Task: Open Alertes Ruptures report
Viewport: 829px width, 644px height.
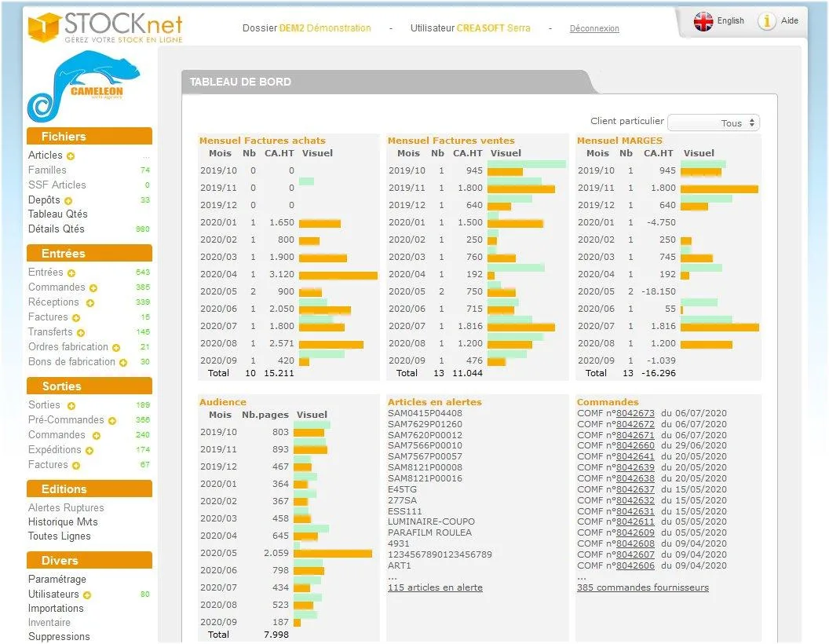Action: click(66, 507)
